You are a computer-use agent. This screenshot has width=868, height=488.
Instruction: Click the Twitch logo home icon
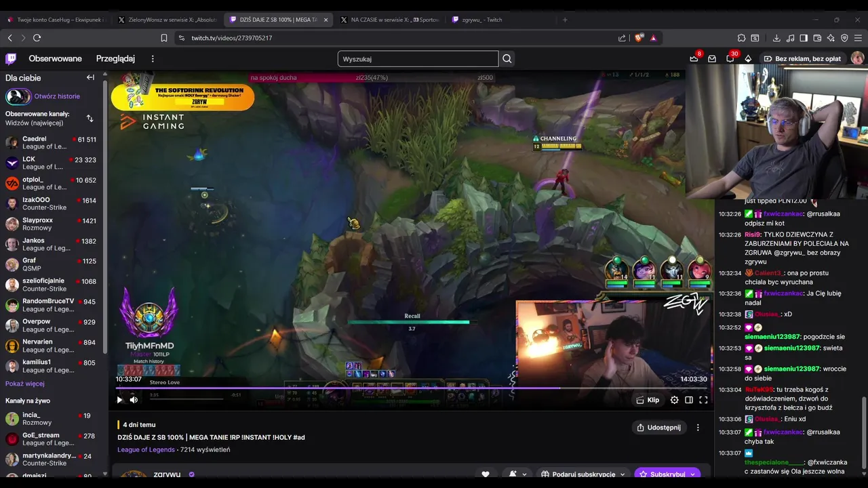[x=12, y=59]
